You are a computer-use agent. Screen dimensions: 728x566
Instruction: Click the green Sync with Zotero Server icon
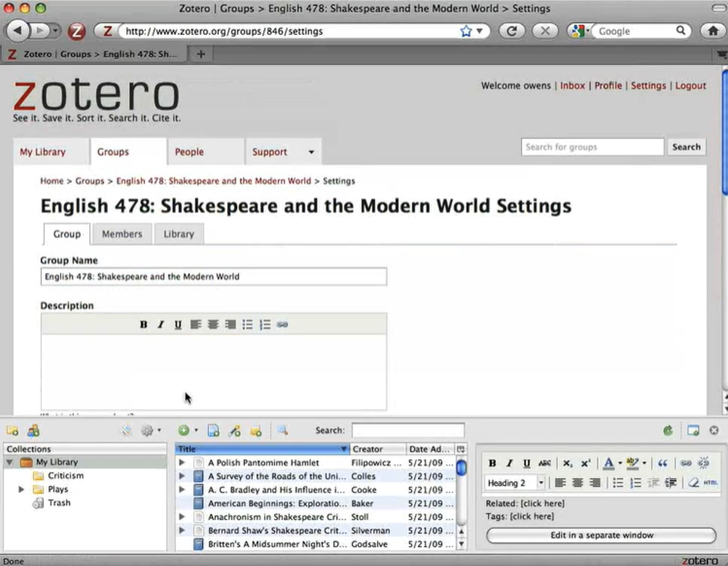point(668,430)
